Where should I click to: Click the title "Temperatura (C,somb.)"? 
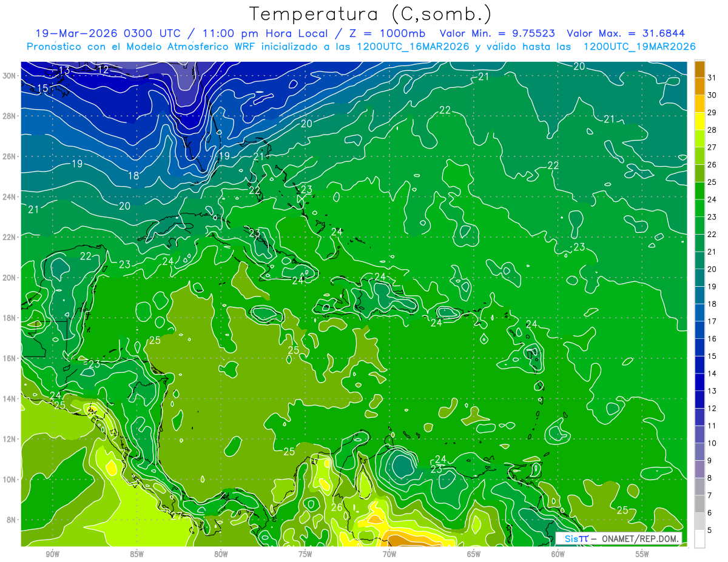(x=370, y=13)
